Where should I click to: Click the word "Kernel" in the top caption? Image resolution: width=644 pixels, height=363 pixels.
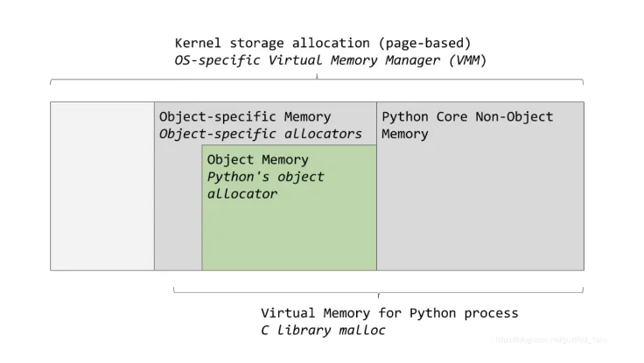197,43
